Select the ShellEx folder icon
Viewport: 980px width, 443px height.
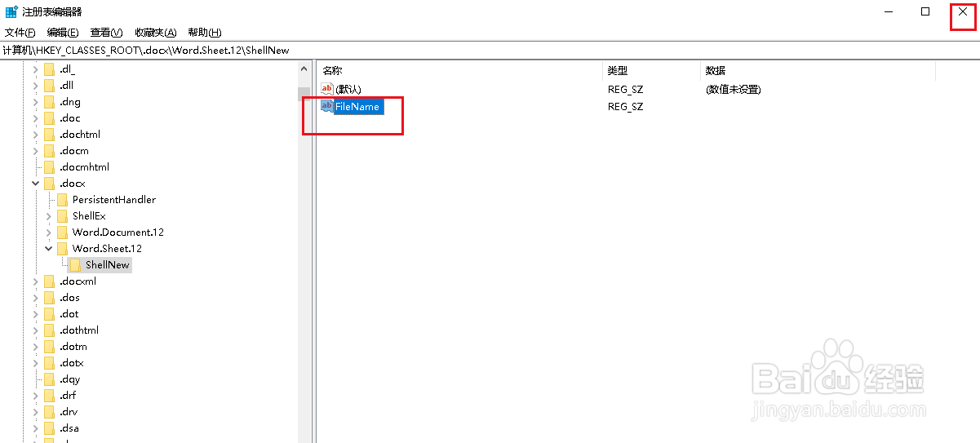point(62,216)
